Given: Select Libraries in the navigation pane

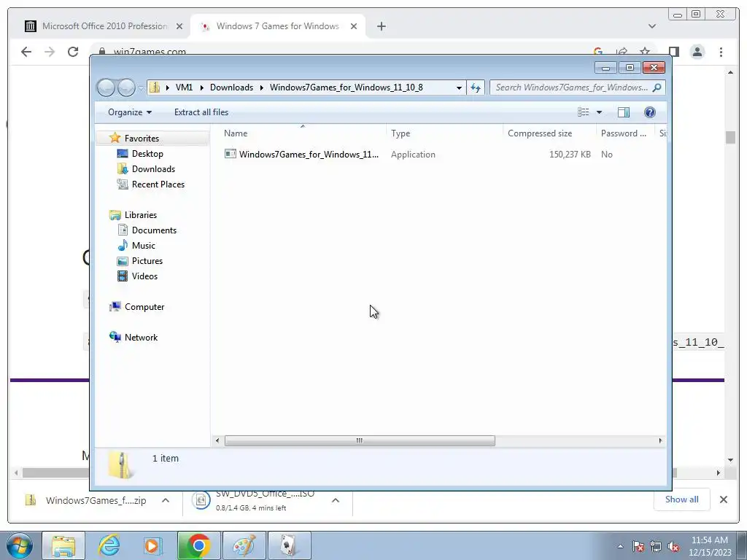Looking at the screenshot, I should [x=141, y=215].
